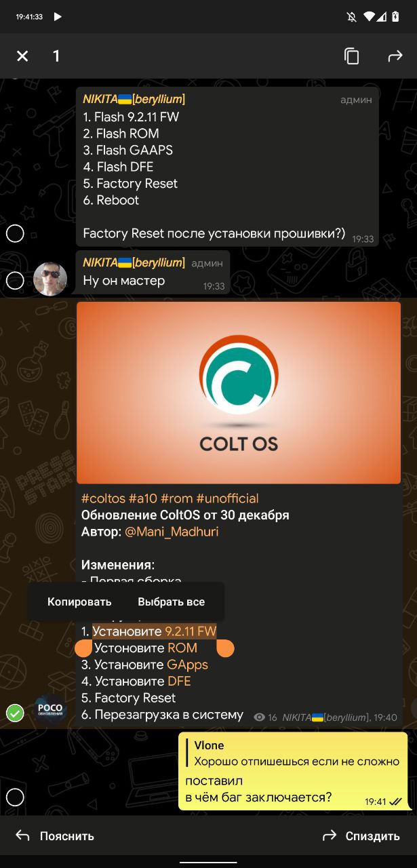Screen dimensions: 417x868
Task: Select the 'Ну он мастер' message checkbox
Action: pos(15,281)
